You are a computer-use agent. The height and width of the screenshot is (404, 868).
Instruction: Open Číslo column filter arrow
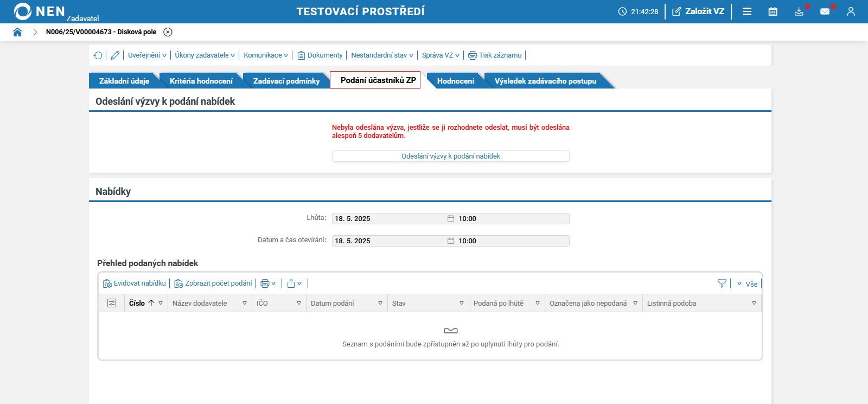coord(161,304)
